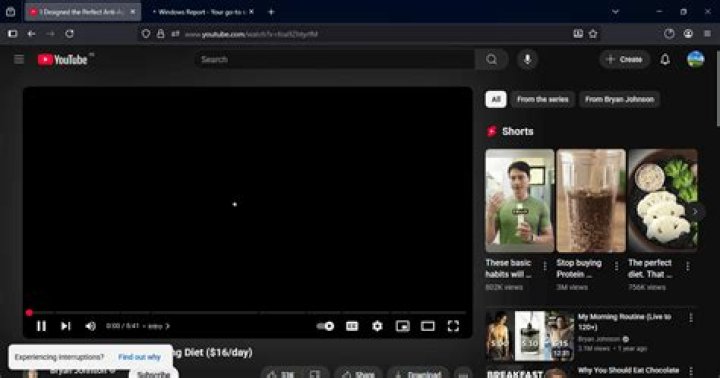Open the YouTube hamburger guide menu
Image resolution: width=720 pixels, height=378 pixels.
click(x=19, y=59)
